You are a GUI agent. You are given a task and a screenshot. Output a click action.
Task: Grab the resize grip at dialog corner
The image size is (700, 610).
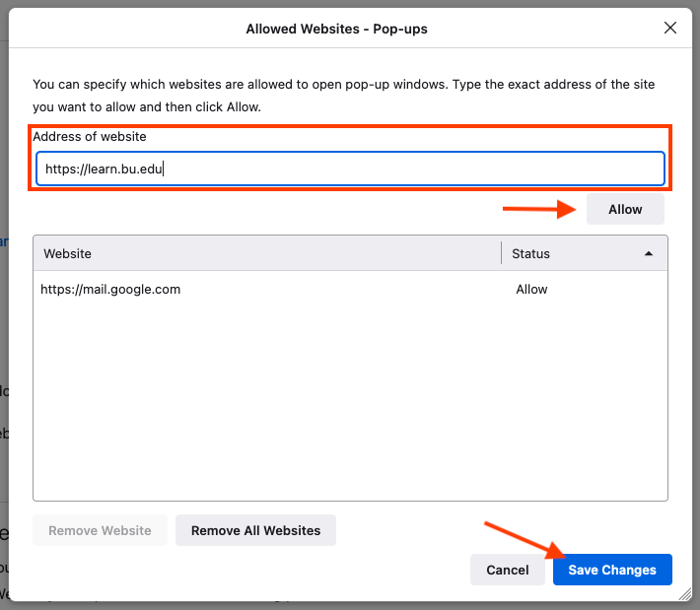pyautogui.click(x=683, y=594)
